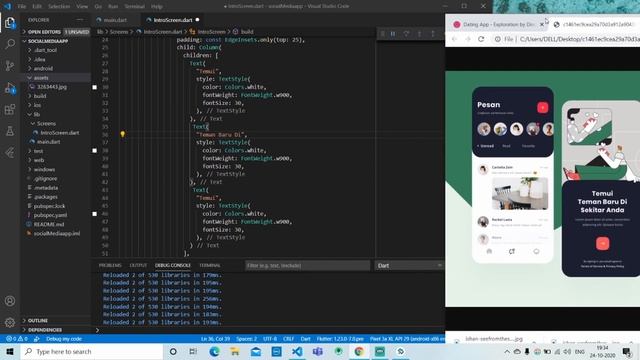This screenshot has width=640, height=360.
Task: Click the Ln 36, Col 39 indicator
Action: point(216,339)
